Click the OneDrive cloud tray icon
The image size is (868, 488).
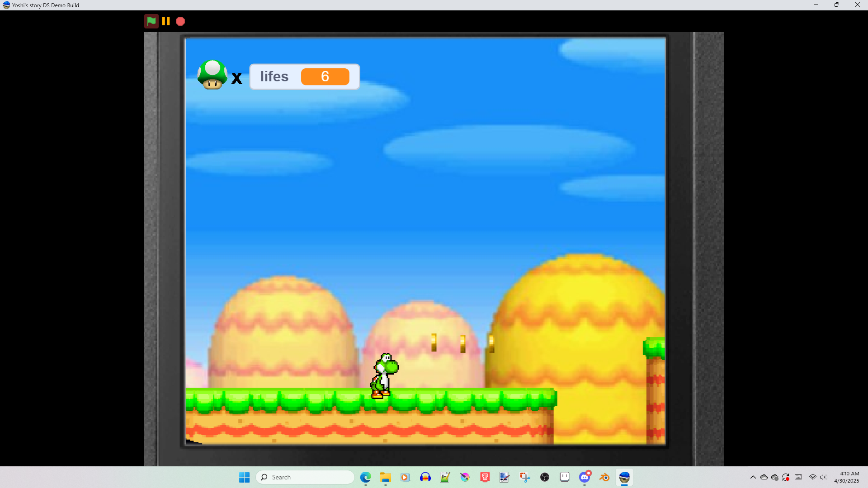[x=764, y=477]
